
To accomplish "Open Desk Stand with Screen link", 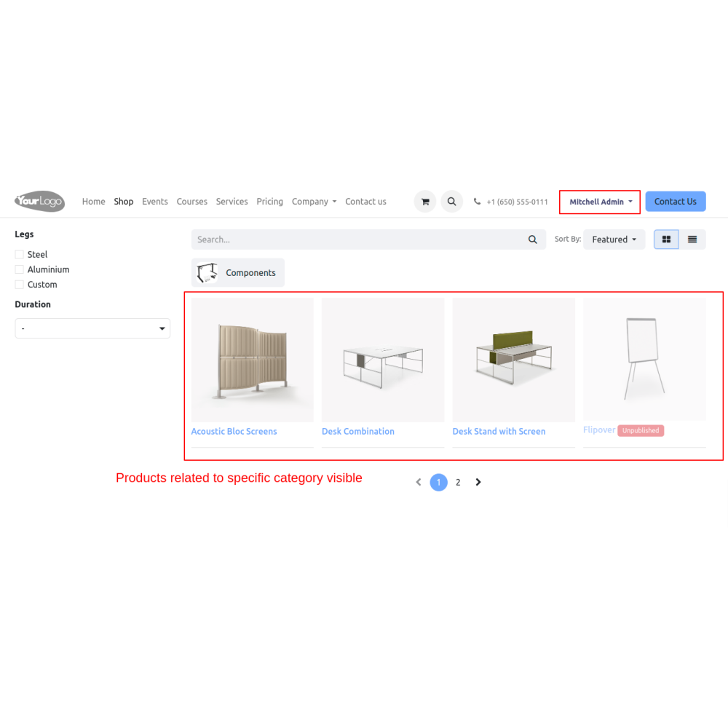I will coord(499,431).
